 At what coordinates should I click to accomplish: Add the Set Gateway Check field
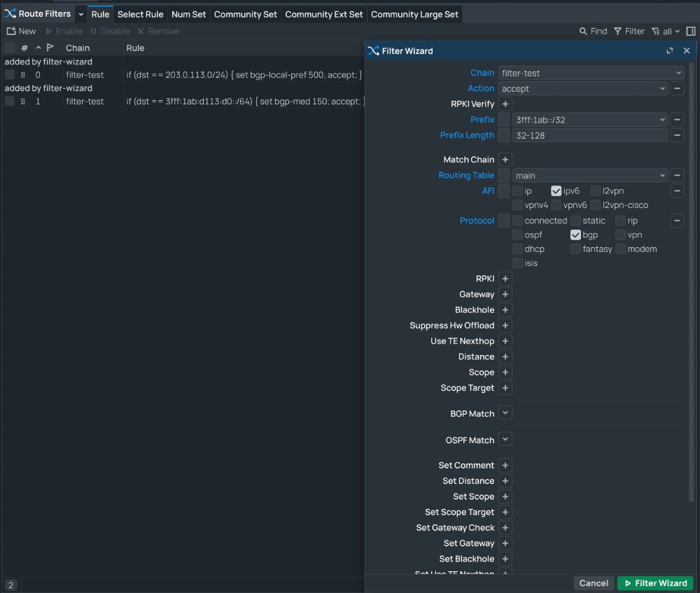click(505, 528)
